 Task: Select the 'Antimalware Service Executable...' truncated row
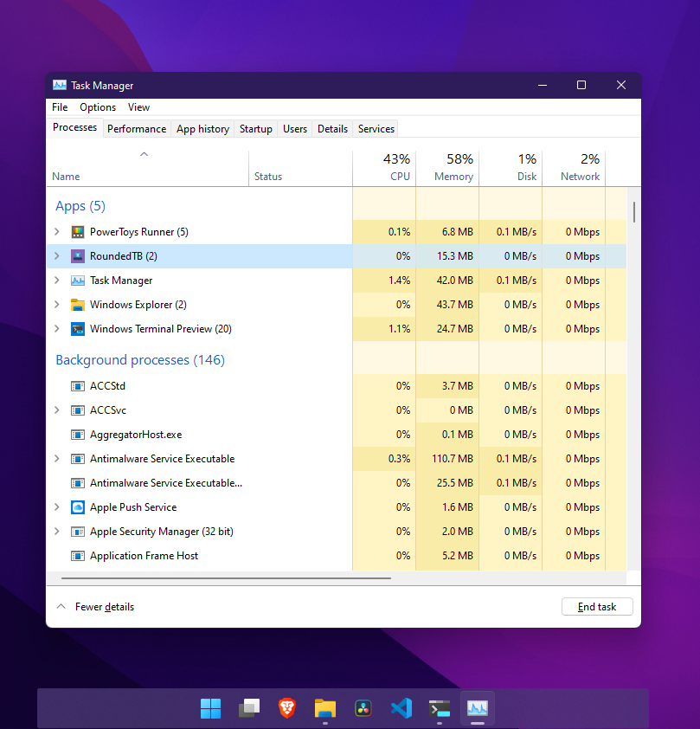tap(337, 483)
